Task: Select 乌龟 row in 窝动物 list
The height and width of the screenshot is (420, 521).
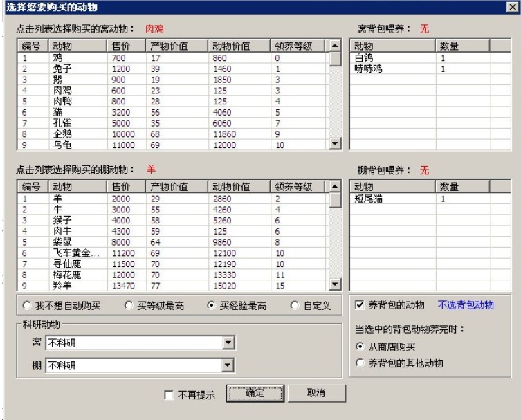Action: (173, 145)
